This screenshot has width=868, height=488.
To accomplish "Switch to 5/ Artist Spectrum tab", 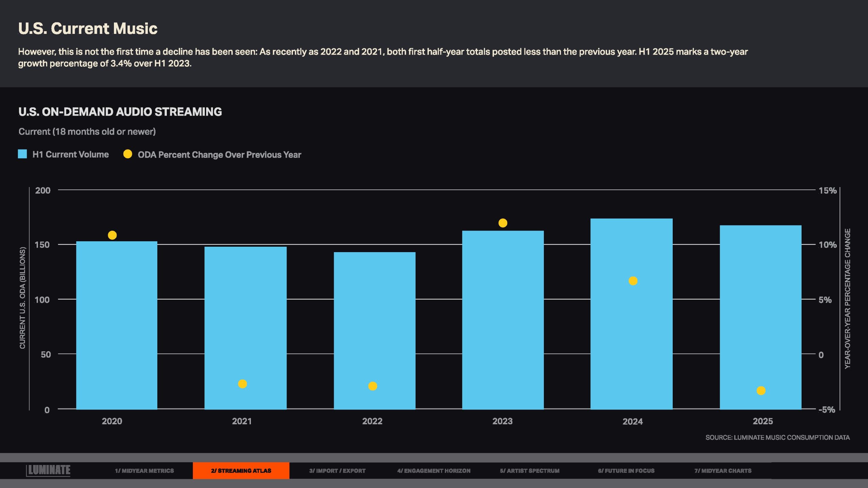I will 529,471.
